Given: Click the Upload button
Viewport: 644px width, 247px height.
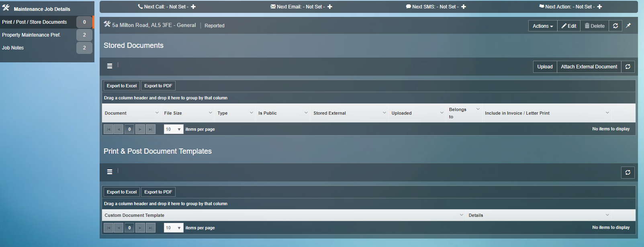Looking at the screenshot, I should (x=545, y=67).
